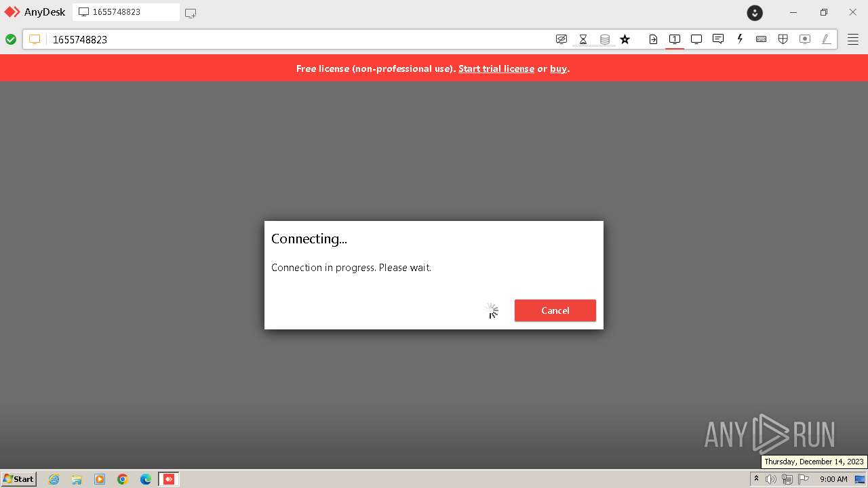
Task: Open the buy license link
Action: tap(558, 68)
